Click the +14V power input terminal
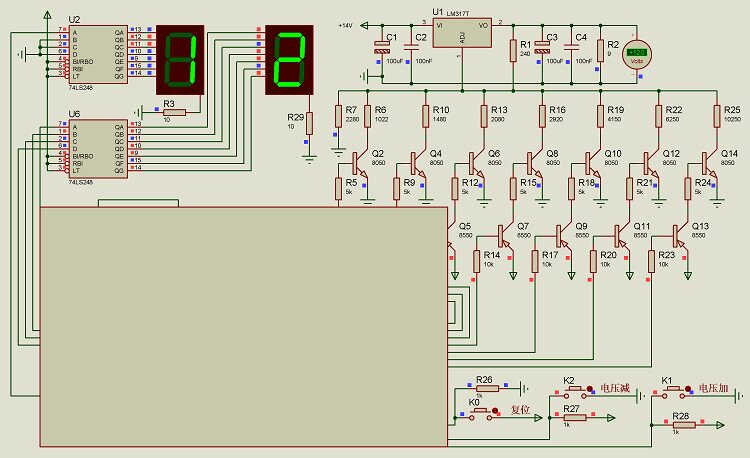The image size is (750, 458). (x=364, y=25)
